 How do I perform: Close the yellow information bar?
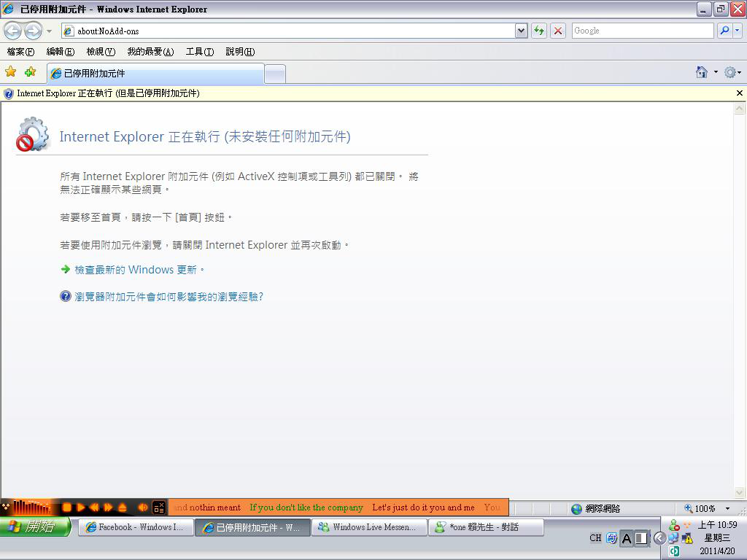tap(740, 93)
